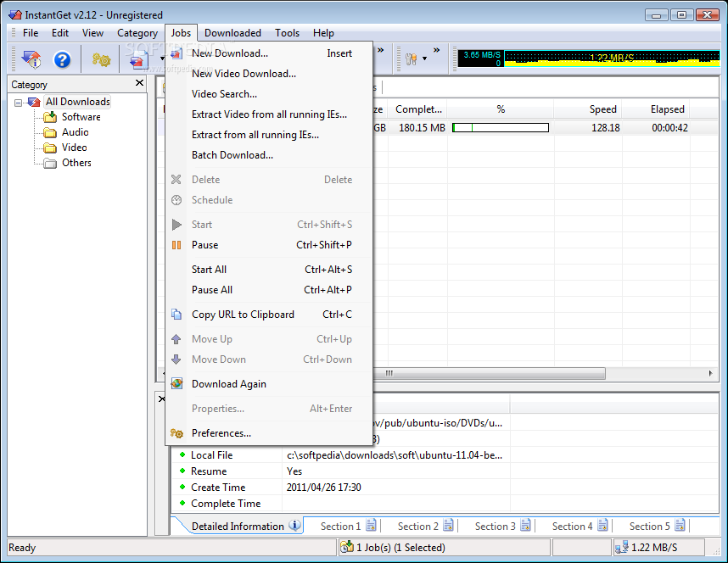
Task: Click the Complet... column header
Action: 418,109
